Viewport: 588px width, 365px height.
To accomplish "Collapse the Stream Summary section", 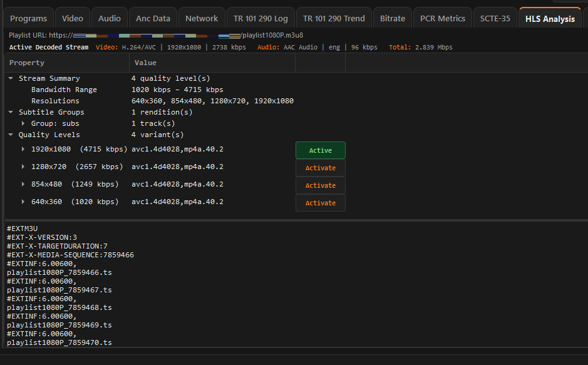I will pos(11,78).
